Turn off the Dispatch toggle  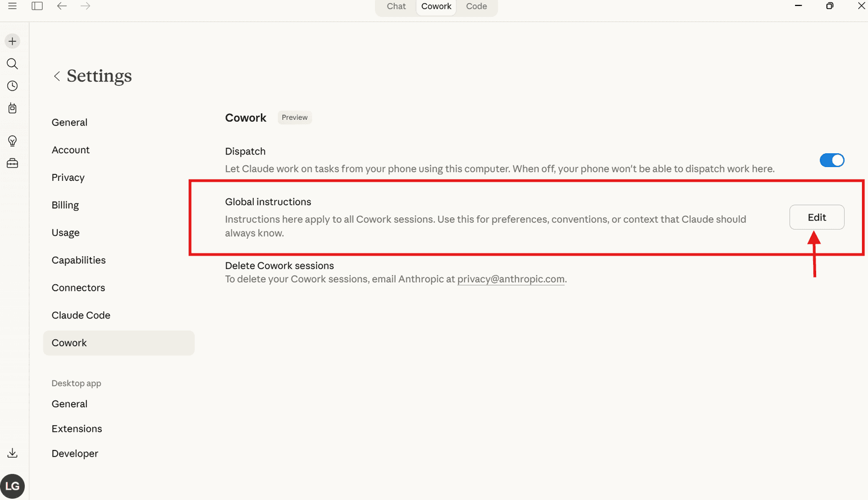click(x=832, y=160)
